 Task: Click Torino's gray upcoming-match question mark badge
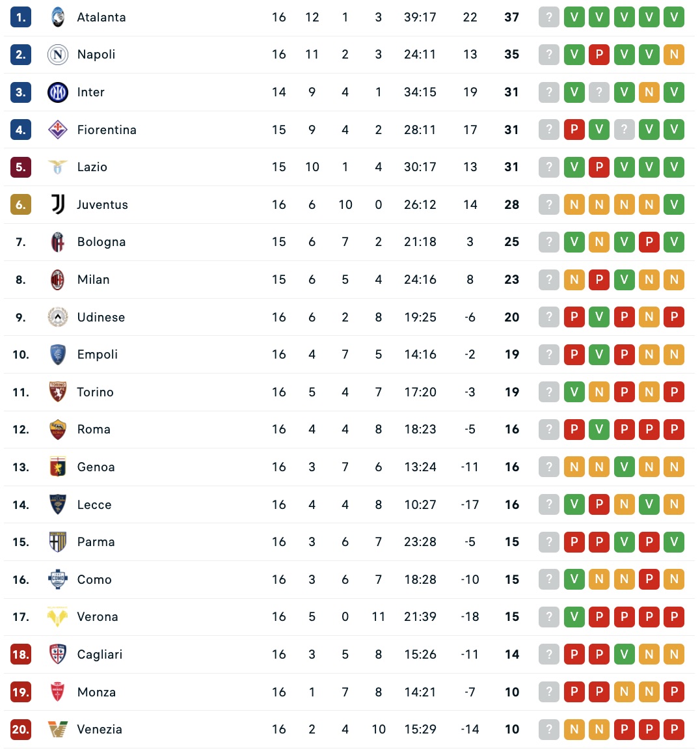549,392
